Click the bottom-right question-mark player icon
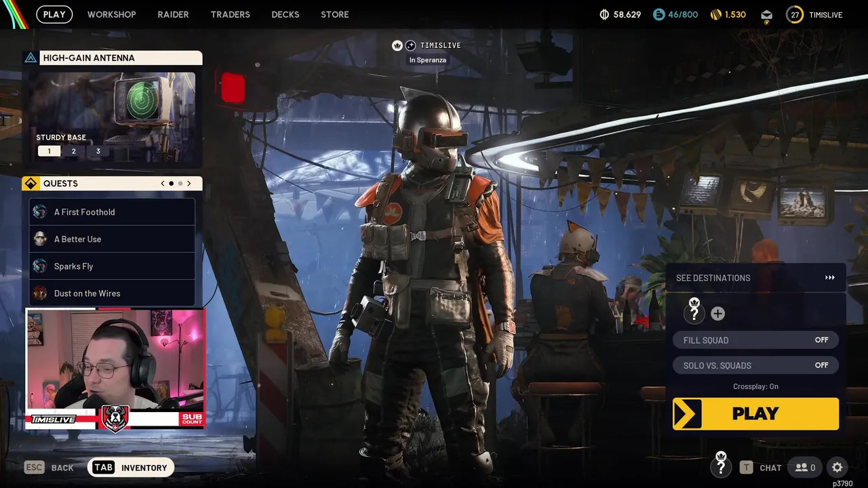This screenshot has height=488, width=868. (721, 466)
